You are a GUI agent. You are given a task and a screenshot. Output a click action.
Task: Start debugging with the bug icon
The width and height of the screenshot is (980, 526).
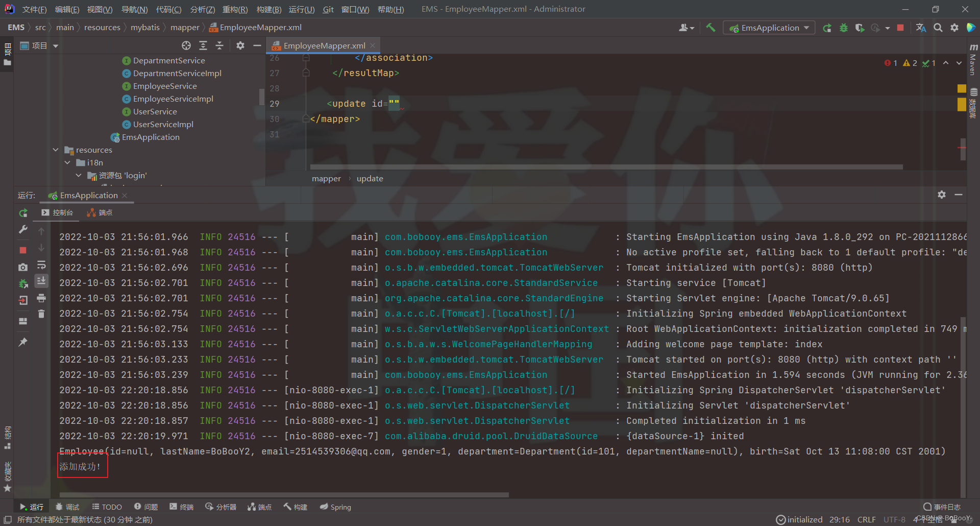pos(844,28)
